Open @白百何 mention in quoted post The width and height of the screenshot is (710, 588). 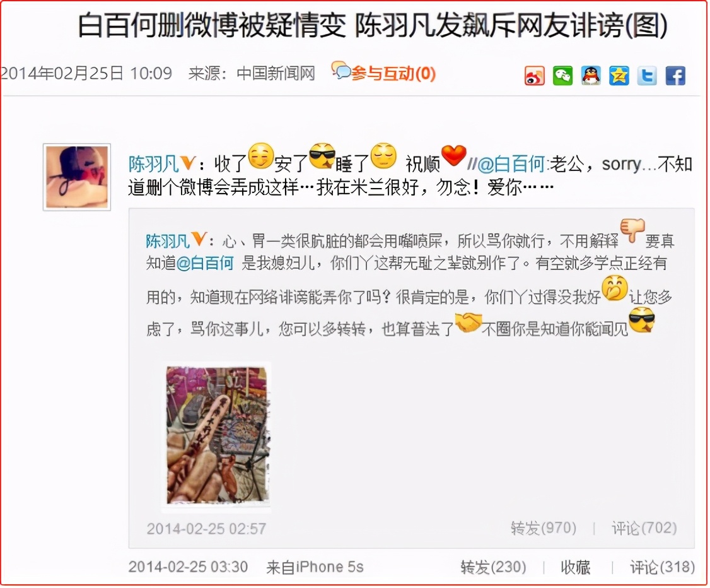205,262
